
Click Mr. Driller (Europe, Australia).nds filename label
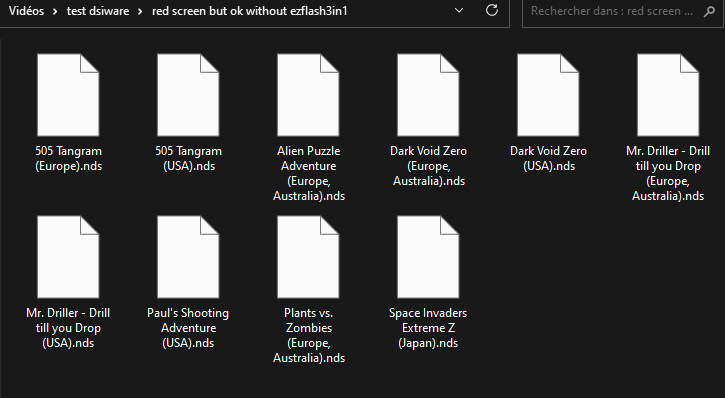668,173
